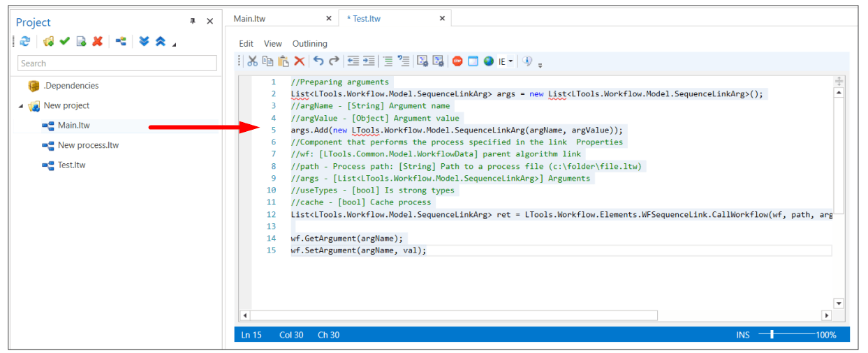
Task: Click the blue info speech bubble icon
Action: (527, 61)
